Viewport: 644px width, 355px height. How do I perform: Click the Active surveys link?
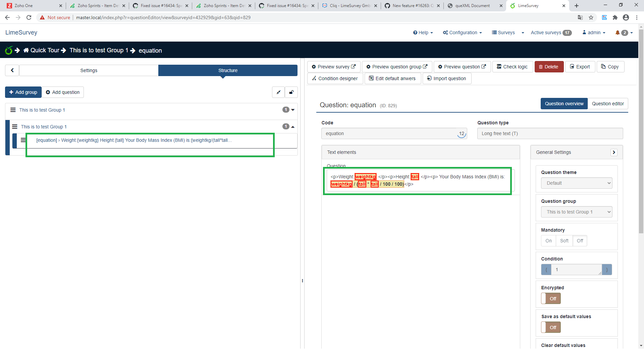(x=551, y=33)
